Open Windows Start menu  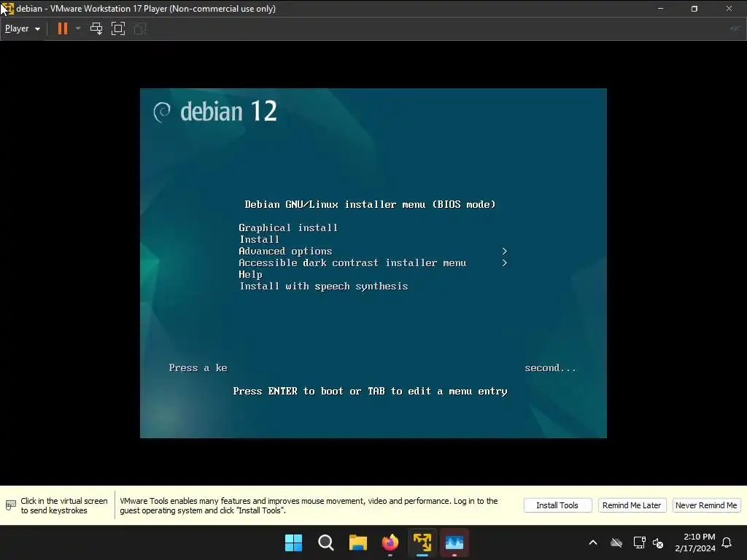(x=293, y=542)
